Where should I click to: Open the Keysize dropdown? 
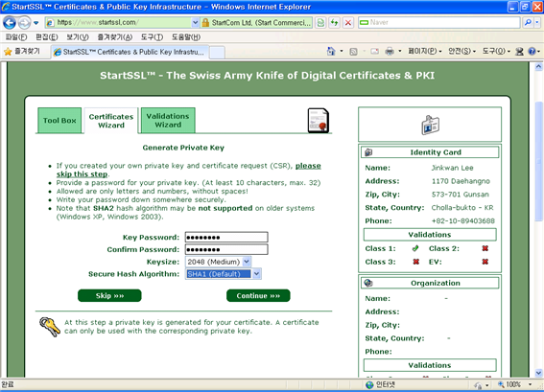pos(218,262)
